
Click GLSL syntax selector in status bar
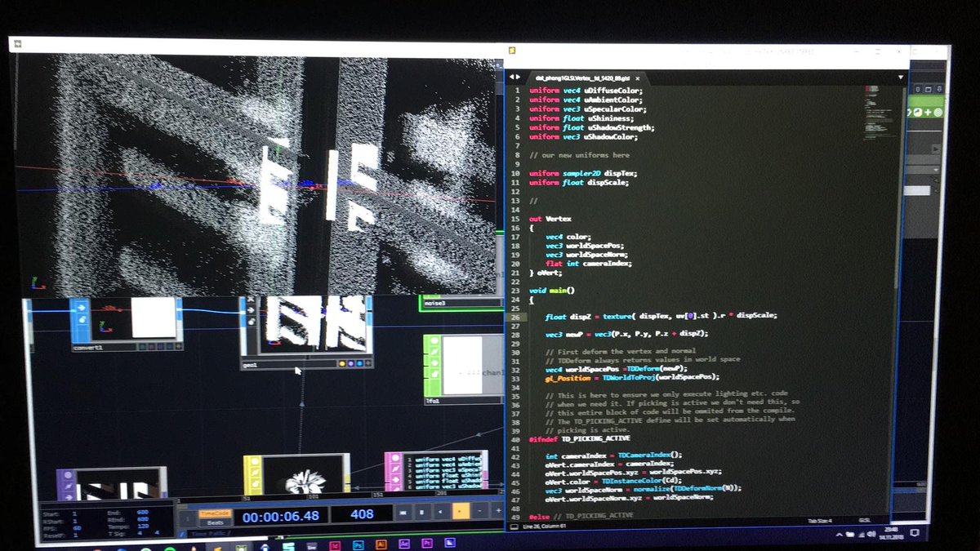point(863,518)
